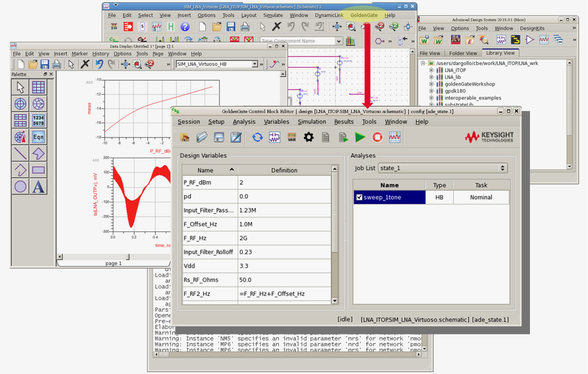Viewport: 588px width, 374px height.
Task: Sort variables by the Name column header
Action: point(206,170)
